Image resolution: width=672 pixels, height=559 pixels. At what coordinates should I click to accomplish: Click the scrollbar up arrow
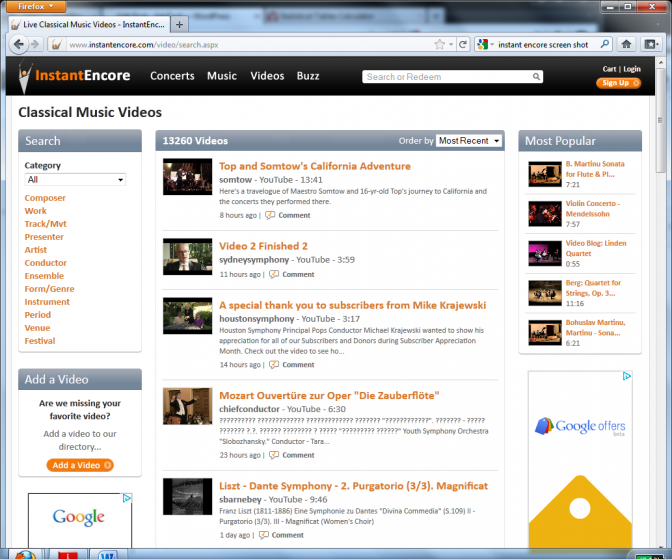660,63
